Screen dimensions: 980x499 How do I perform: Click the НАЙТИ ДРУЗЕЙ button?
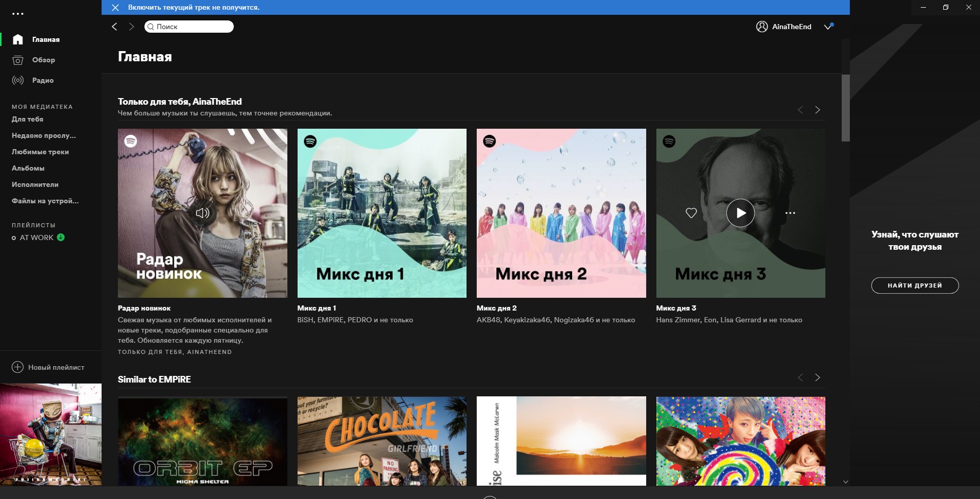[915, 286]
